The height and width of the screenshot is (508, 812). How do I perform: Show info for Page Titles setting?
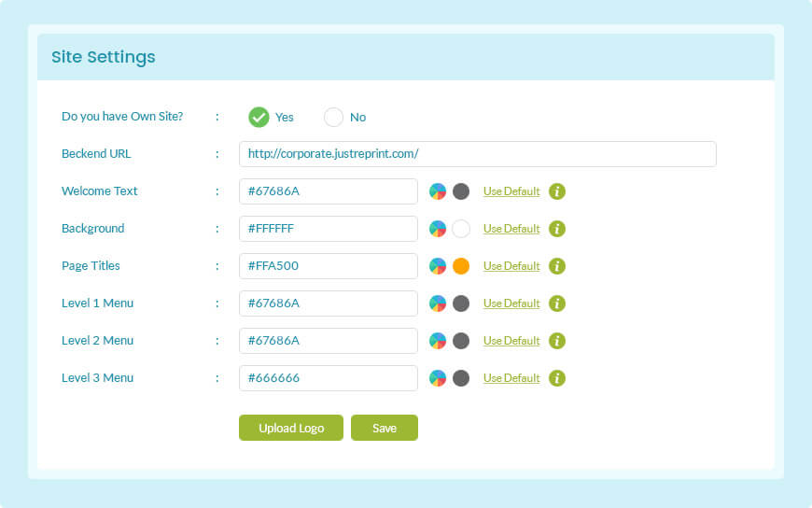(x=556, y=266)
